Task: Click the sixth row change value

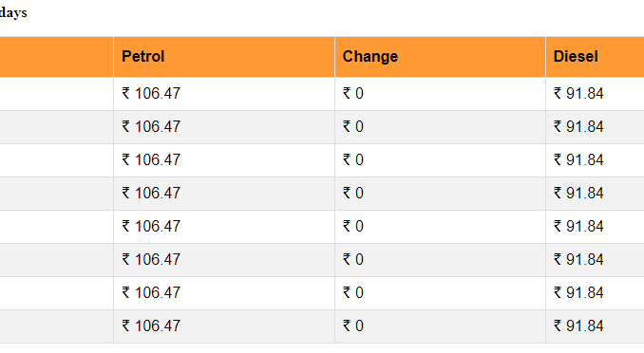Action: pyautogui.click(x=353, y=260)
